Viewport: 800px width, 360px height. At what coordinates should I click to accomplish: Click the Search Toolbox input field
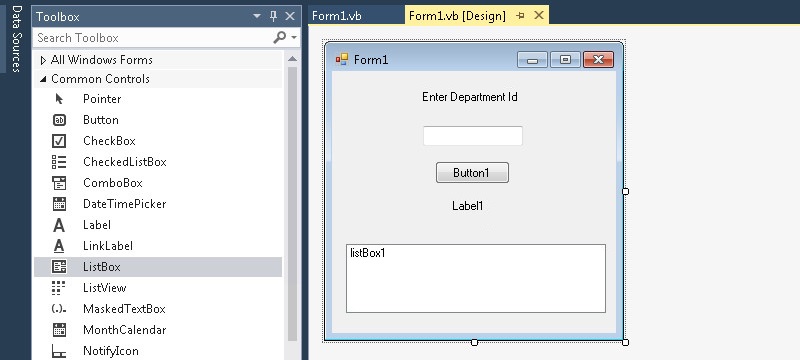(153, 38)
